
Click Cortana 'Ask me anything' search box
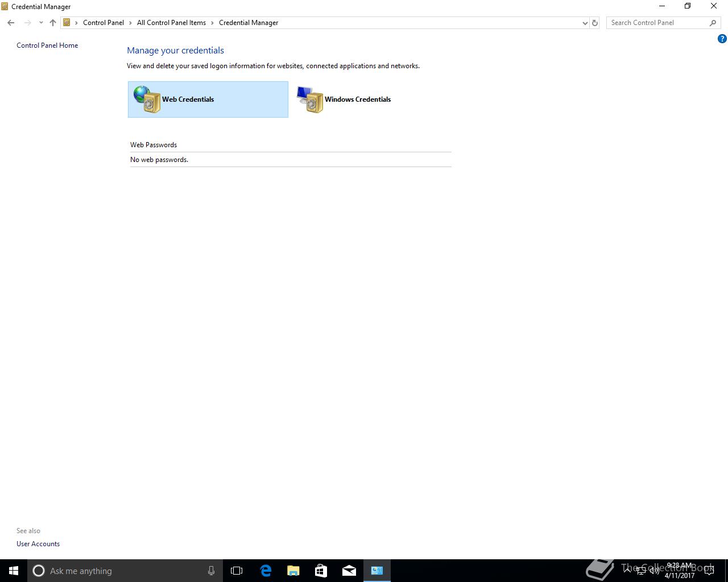coord(124,571)
